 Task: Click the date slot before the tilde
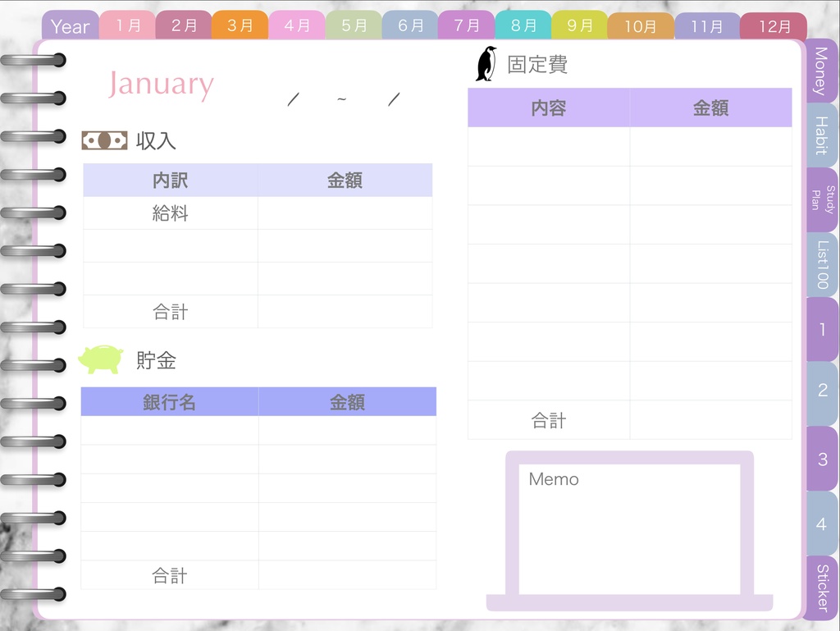coord(294,97)
